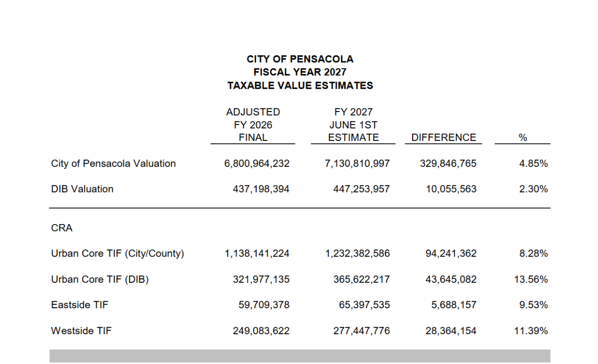Screen dimensions: 598x364
Task: Click the FY 2027 JUNE 1ST ESTIMATE header
Action: point(353,124)
